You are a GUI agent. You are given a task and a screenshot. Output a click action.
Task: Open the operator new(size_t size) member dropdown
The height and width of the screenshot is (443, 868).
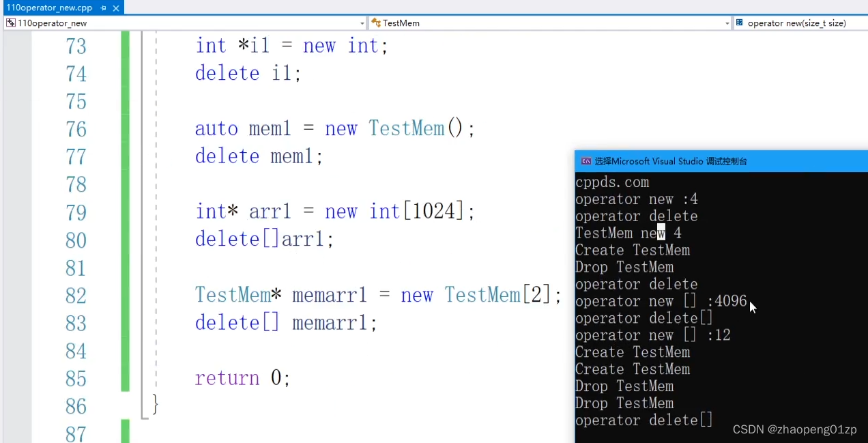click(x=801, y=23)
